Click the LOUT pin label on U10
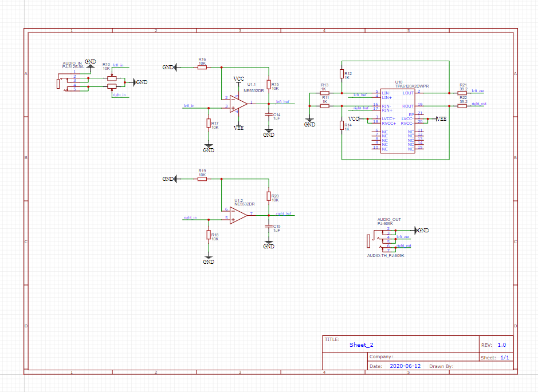The image size is (538, 392). click(408, 93)
